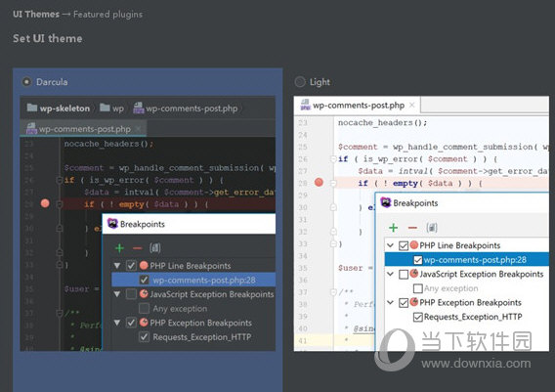This screenshot has height=392, width=555.
Task: Click the Breakpoints dialog icon in the Darcula preview
Action: (x=112, y=224)
